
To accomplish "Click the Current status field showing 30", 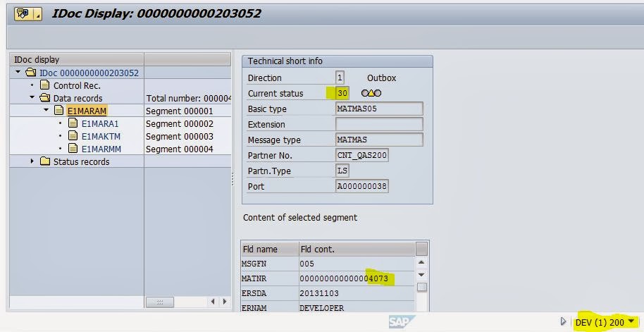I will click(342, 93).
